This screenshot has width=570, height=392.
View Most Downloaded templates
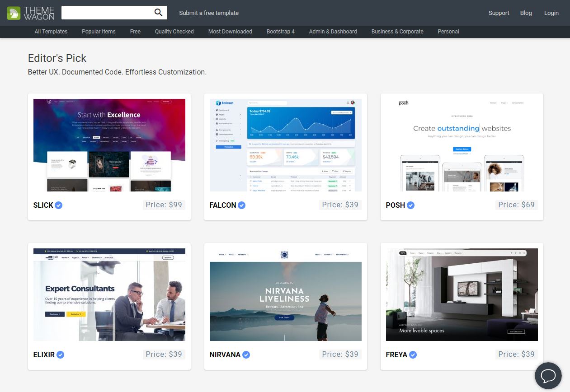pos(230,32)
